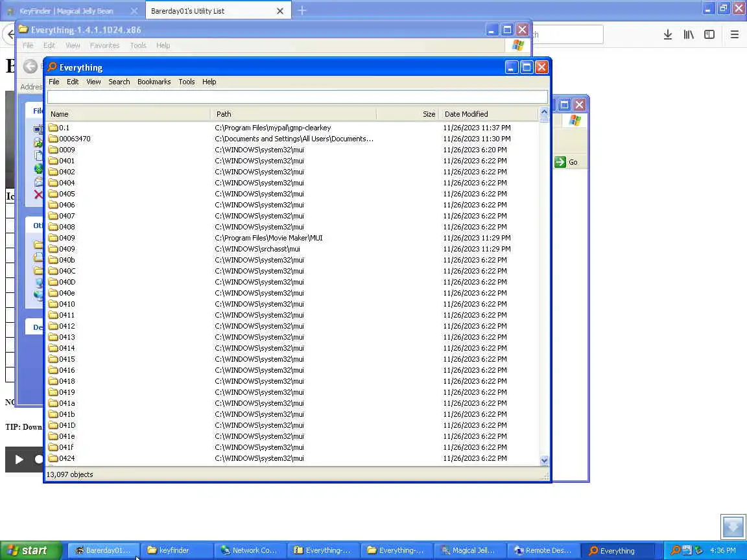
Task: Click the path C:\WINDOWS\srchasst\mui
Action: [257, 249]
